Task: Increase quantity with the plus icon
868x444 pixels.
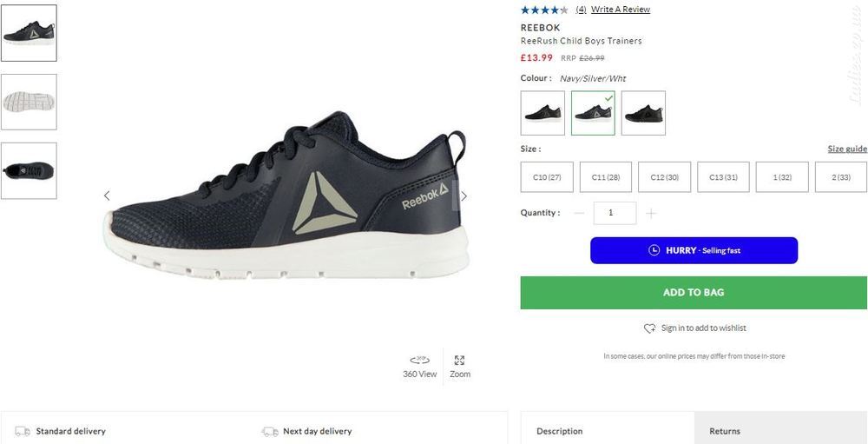Action: tap(651, 214)
